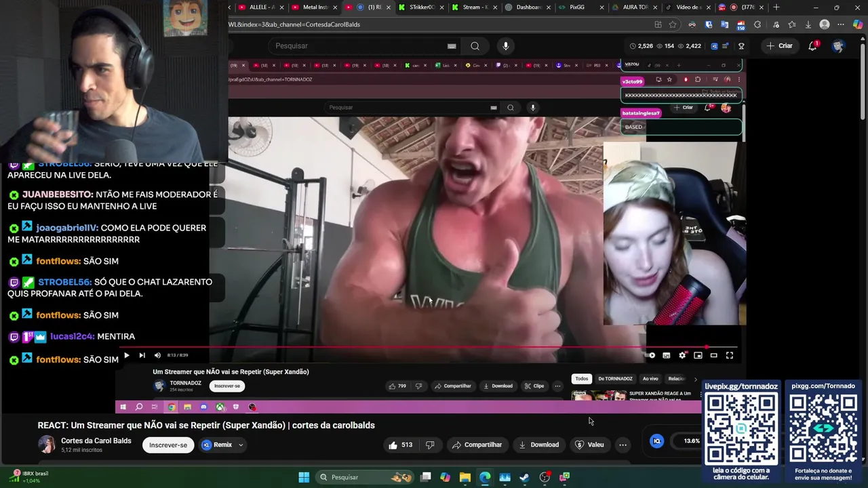The image size is (868, 488).
Task: Open Steam from the taskbar
Action: tap(524, 477)
